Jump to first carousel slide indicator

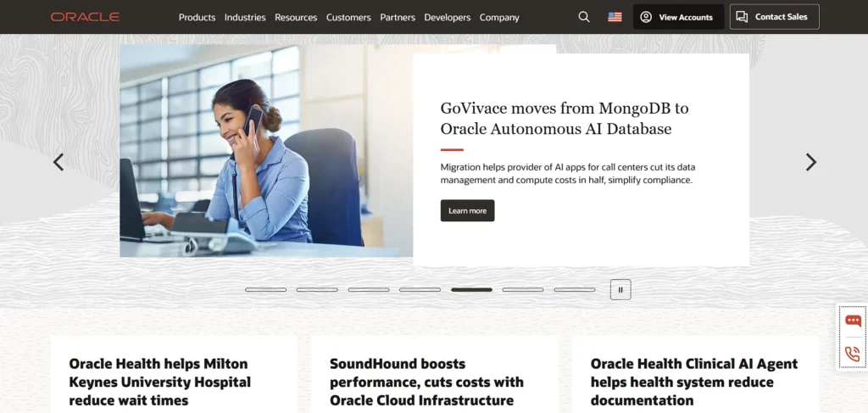point(265,289)
